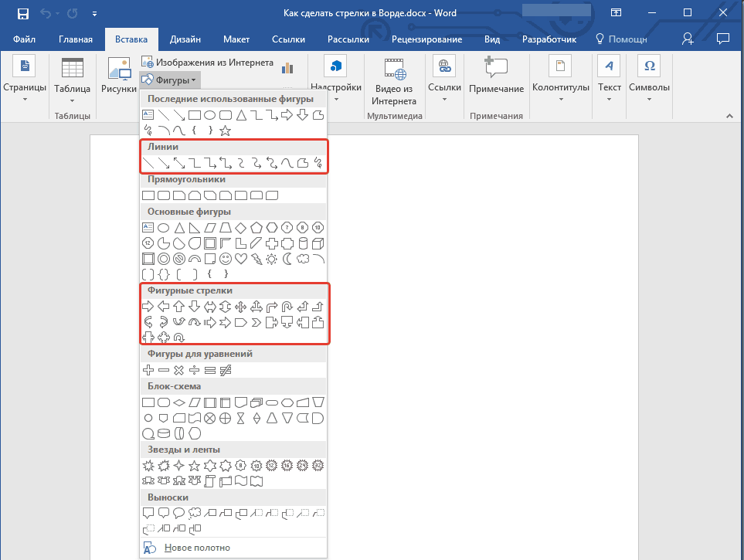Select the 5-point star in recent shapes

tap(225, 131)
